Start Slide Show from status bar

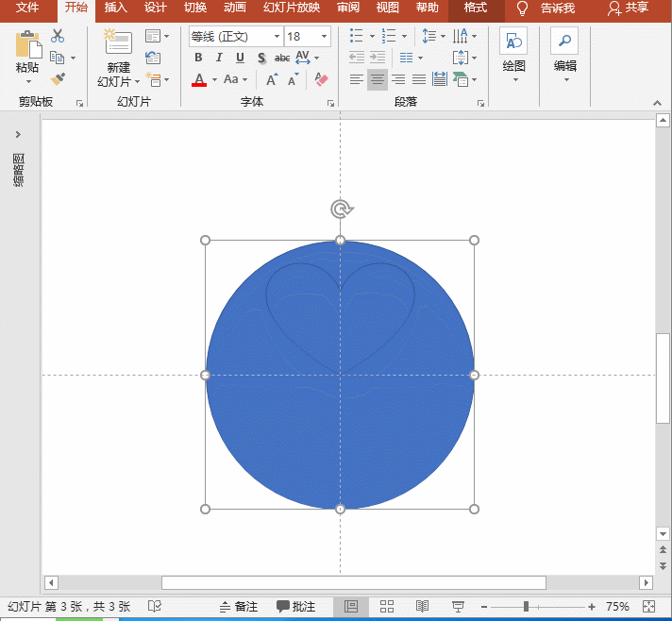458,607
